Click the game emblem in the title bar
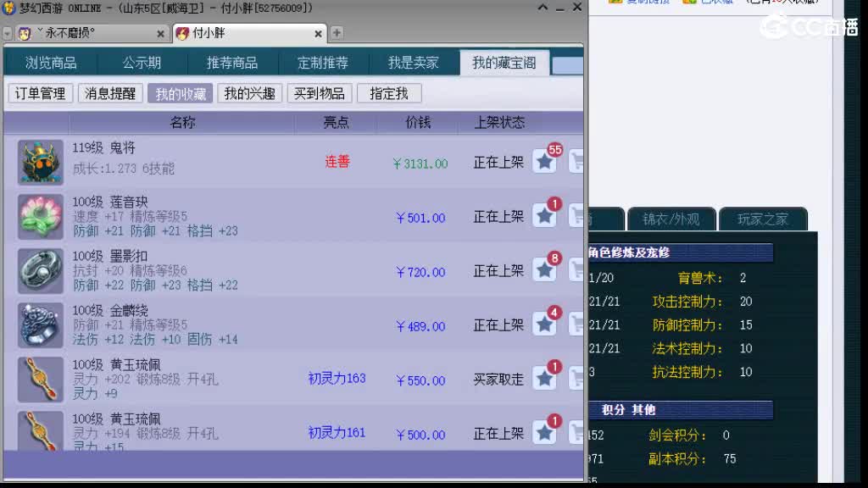 coord(8,8)
